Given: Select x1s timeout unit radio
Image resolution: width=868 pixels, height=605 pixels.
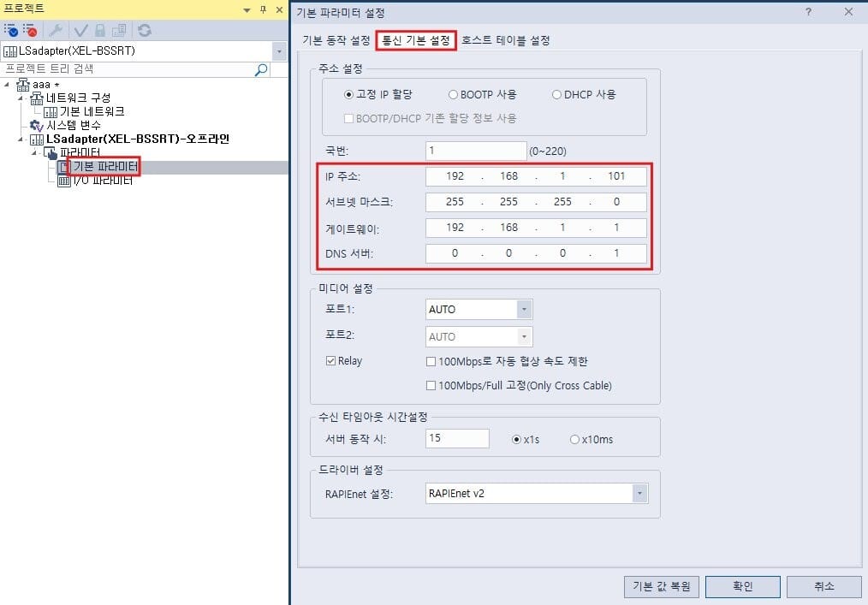Looking at the screenshot, I should pyautogui.click(x=516, y=440).
